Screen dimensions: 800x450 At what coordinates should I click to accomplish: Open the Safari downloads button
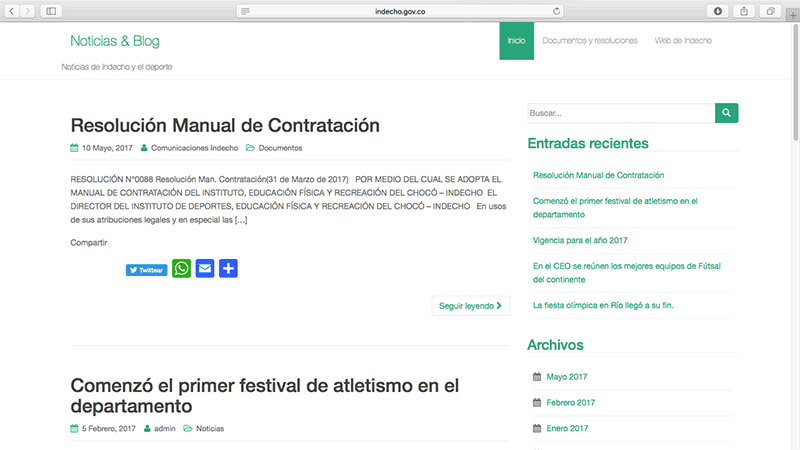tap(717, 11)
